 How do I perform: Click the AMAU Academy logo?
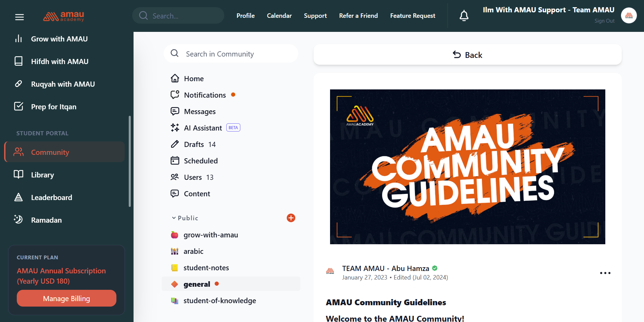(64, 16)
